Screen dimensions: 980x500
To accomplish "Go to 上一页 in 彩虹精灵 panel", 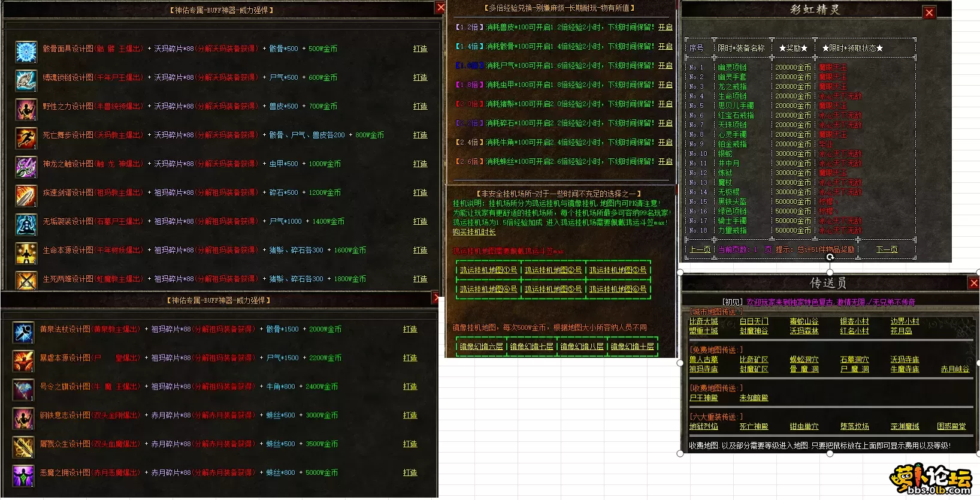I will point(700,249).
